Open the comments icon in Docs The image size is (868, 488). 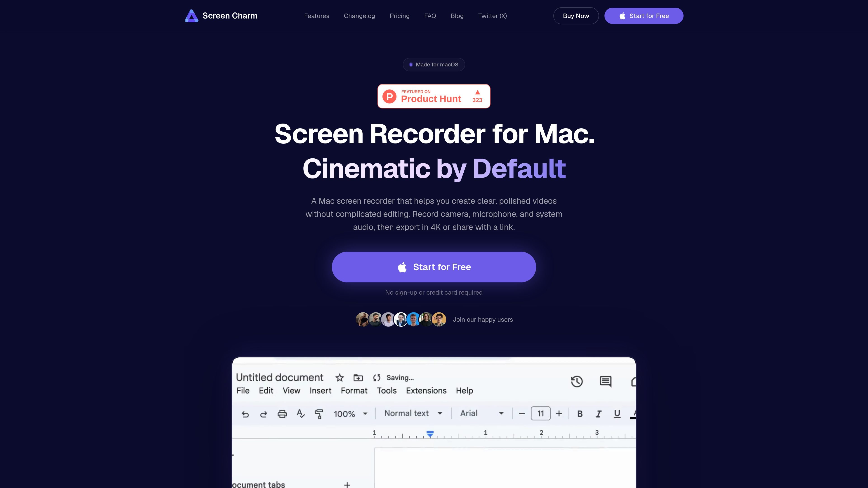[606, 382]
